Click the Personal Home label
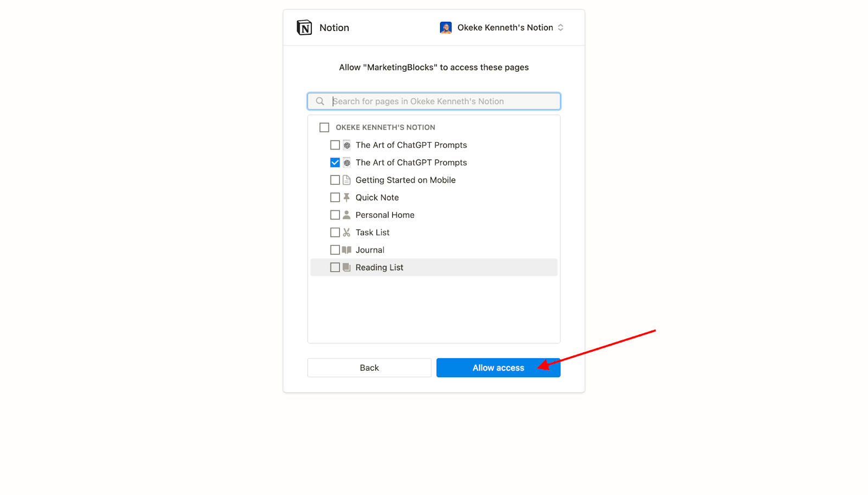Image resolution: width=868 pixels, height=495 pixels. (x=385, y=215)
